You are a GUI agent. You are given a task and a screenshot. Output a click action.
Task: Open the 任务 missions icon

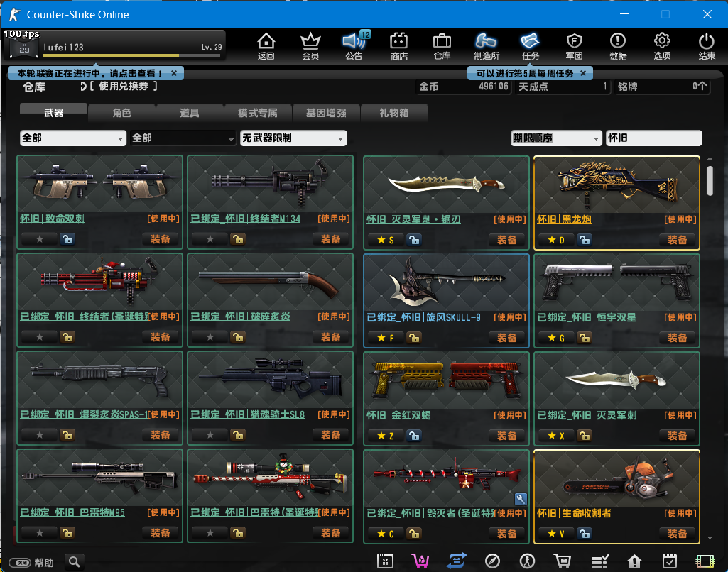[531, 46]
